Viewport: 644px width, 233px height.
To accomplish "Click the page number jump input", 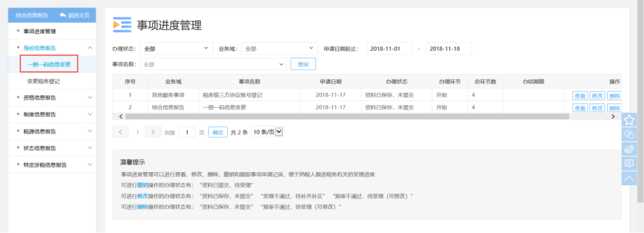I will click(187, 132).
